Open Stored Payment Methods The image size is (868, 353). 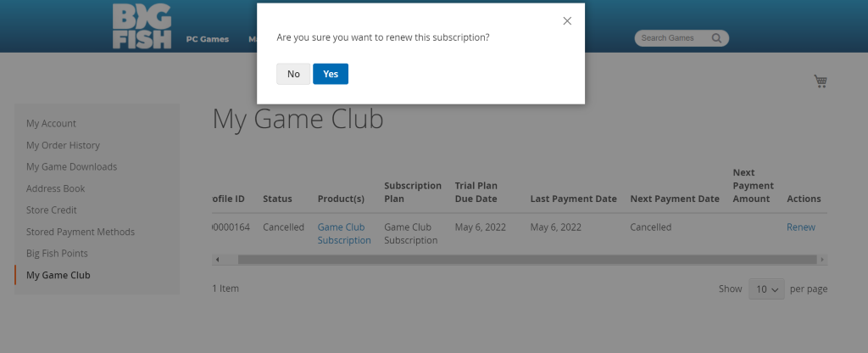[81, 232]
